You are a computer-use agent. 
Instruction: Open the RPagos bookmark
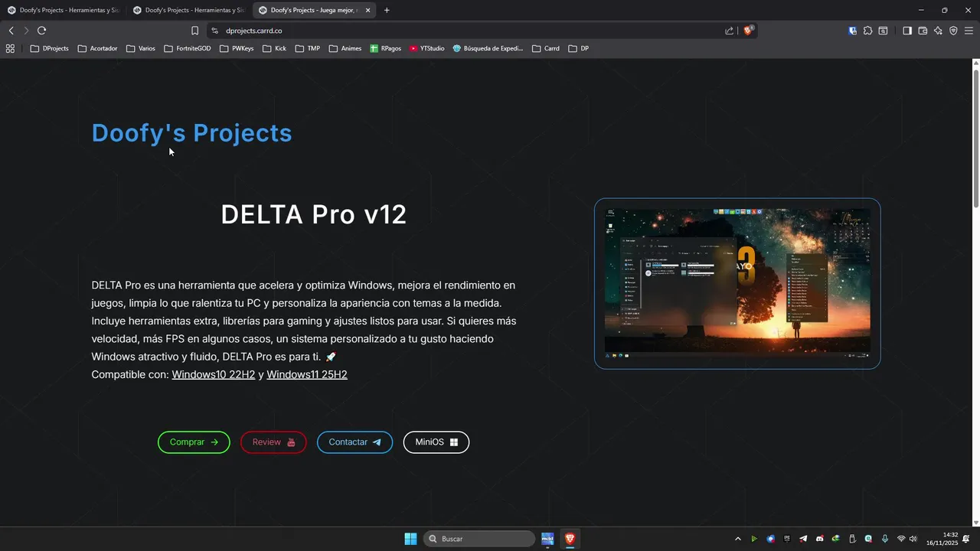[x=386, y=48]
